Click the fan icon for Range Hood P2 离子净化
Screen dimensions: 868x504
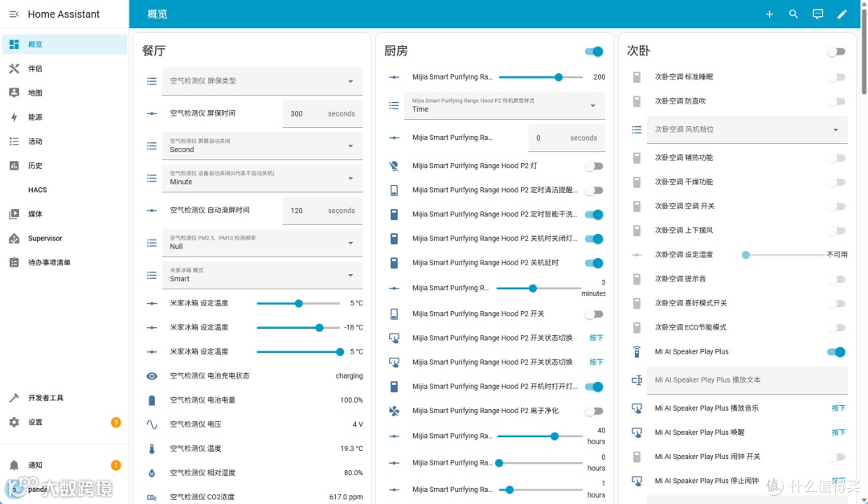point(394,411)
